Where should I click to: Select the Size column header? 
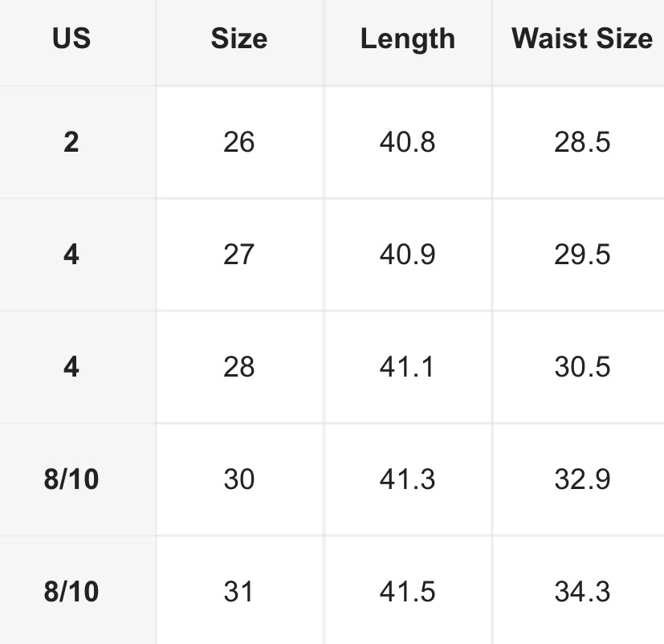pyautogui.click(x=238, y=39)
